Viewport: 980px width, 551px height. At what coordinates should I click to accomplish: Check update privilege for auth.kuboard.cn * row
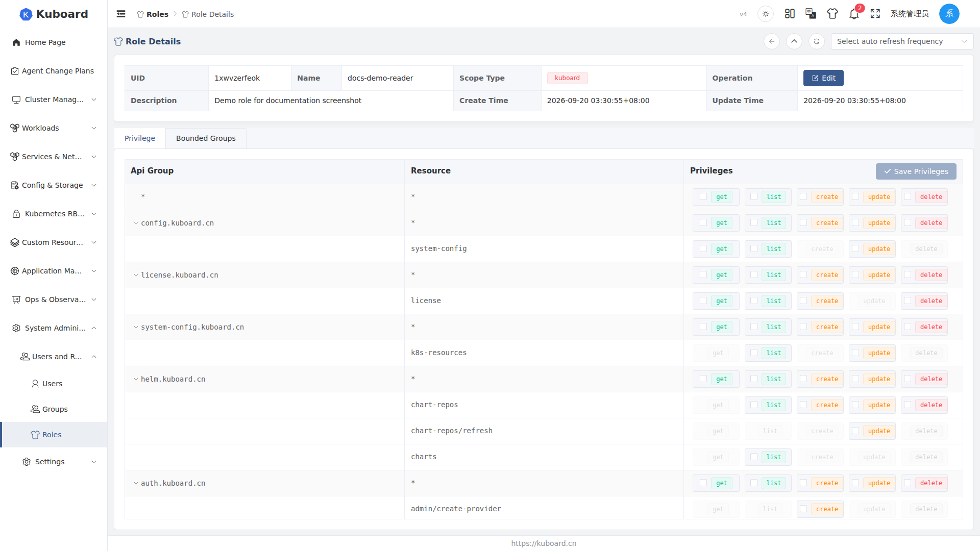pyautogui.click(x=855, y=483)
